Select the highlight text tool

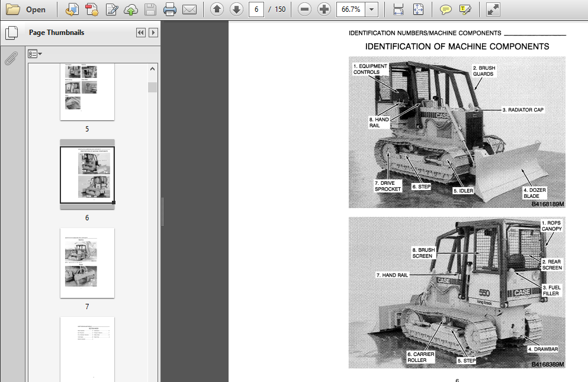pyautogui.click(x=465, y=9)
